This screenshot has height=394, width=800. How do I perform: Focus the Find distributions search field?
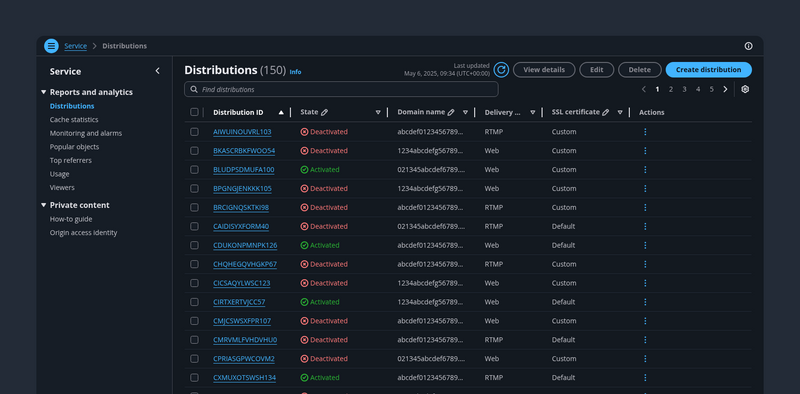pyautogui.click(x=341, y=89)
